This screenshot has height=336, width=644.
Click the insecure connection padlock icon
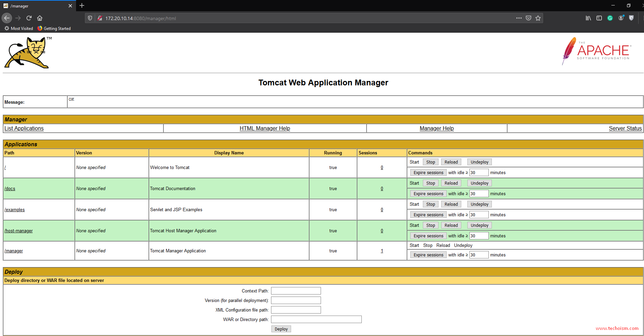100,18
